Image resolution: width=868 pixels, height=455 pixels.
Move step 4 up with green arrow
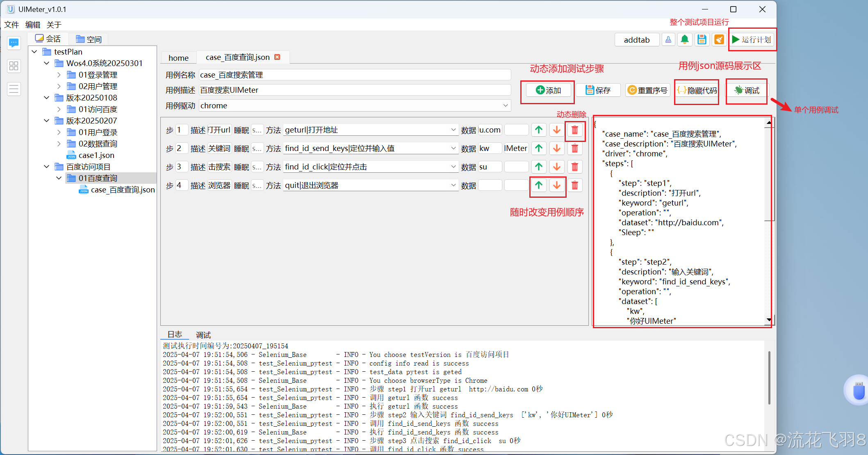[539, 185]
